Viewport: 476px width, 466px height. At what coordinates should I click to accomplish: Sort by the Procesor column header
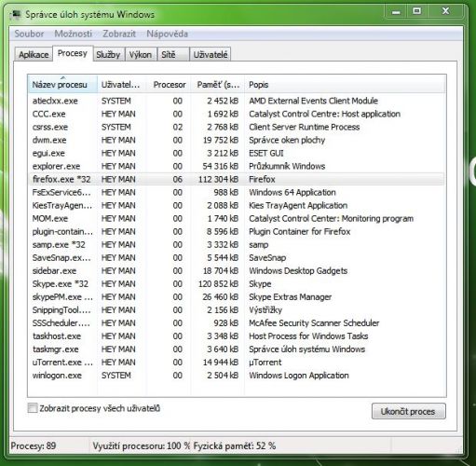(169, 85)
